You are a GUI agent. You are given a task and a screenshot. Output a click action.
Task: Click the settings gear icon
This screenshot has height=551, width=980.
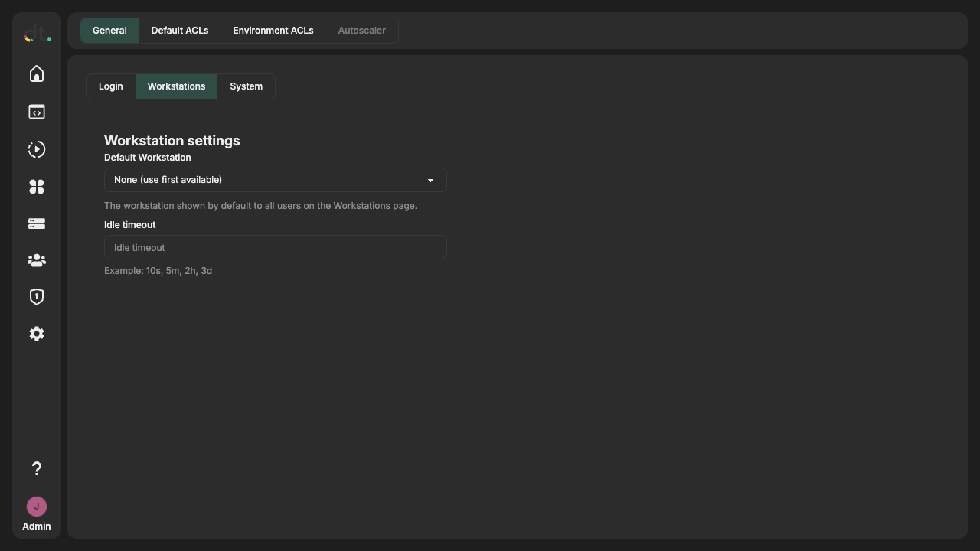(36, 334)
